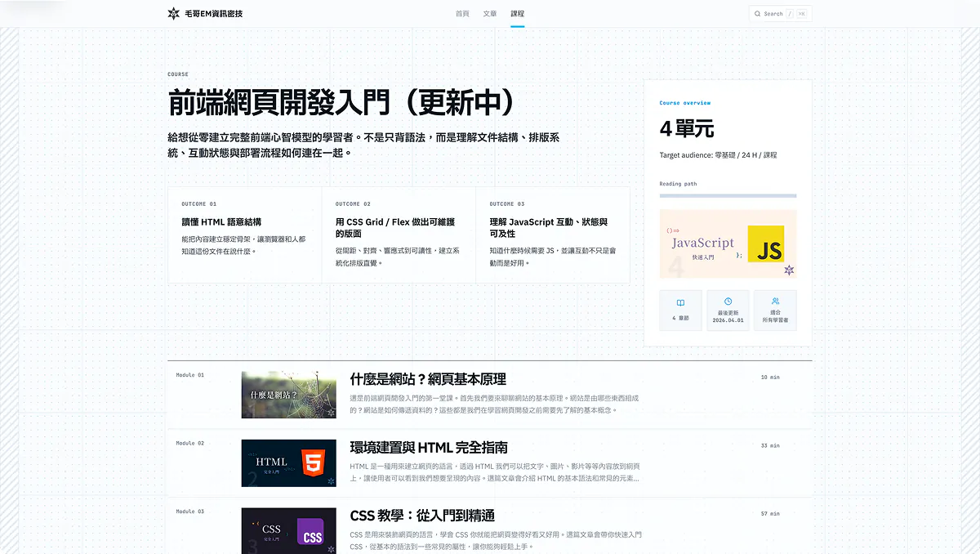980x554 pixels.
Task: Open 環境建置與 HTML 完全指南 lesson
Action: (x=429, y=448)
